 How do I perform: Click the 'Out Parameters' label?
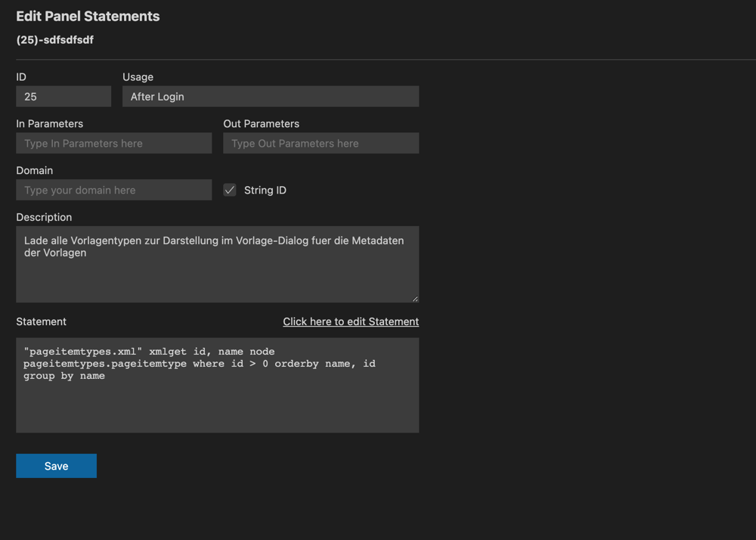(x=262, y=124)
